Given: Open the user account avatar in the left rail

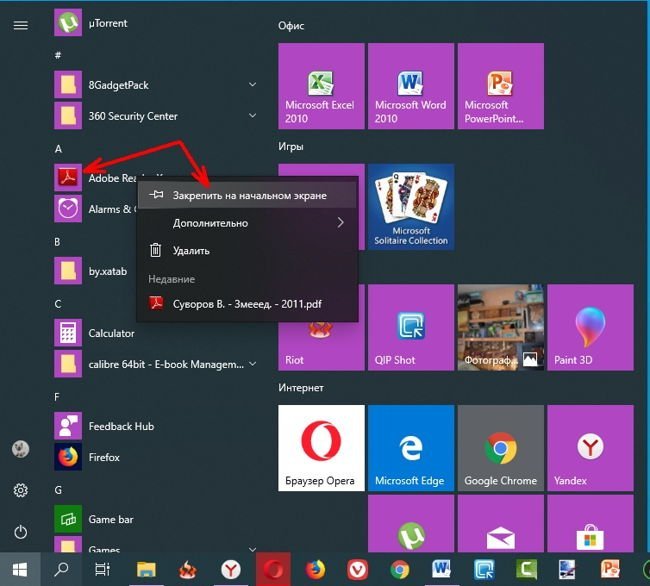Looking at the screenshot, I should point(21,448).
